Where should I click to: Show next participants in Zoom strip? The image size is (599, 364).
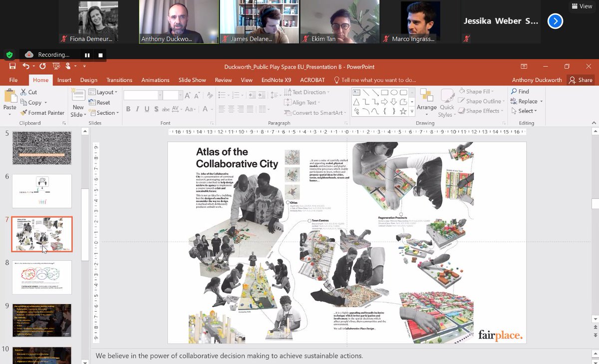coord(555,21)
